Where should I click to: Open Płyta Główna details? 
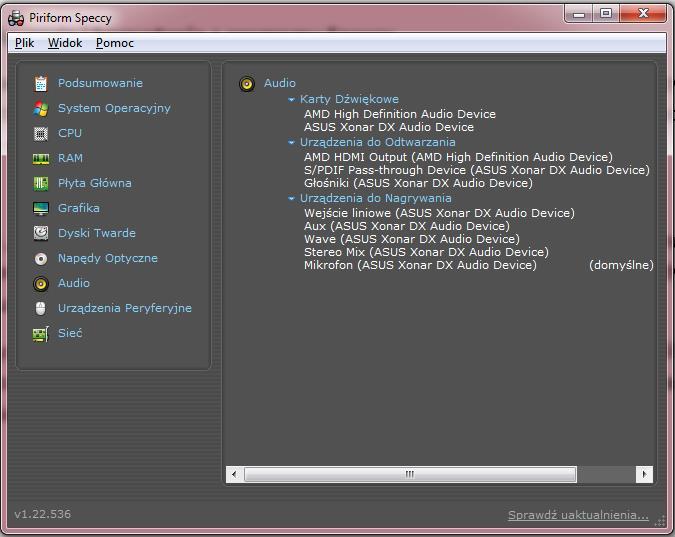point(95,183)
